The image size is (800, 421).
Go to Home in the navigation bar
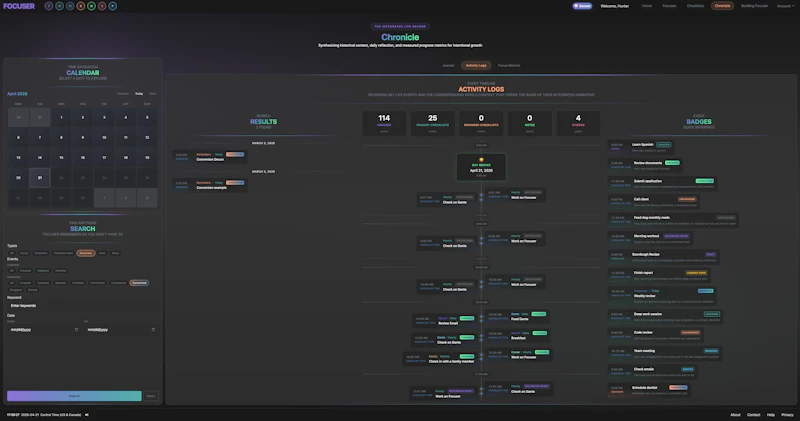(x=647, y=6)
